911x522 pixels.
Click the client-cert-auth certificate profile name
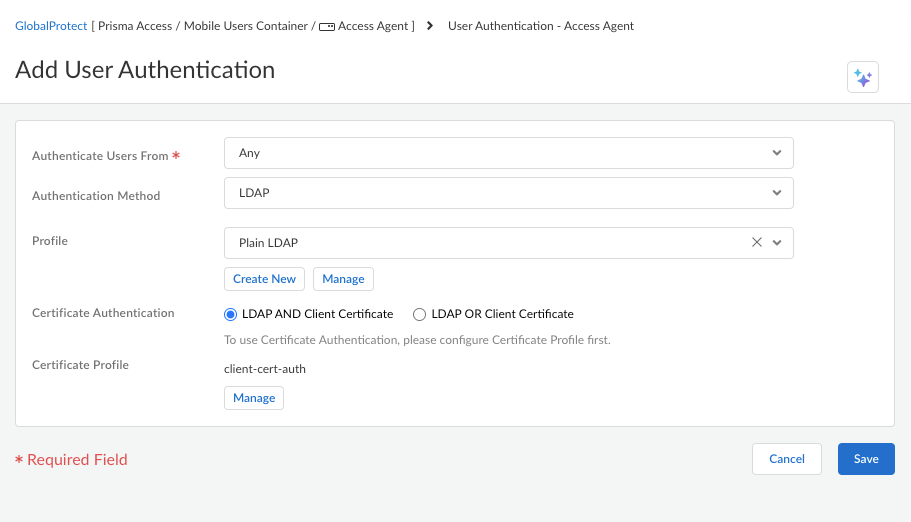[265, 369]
